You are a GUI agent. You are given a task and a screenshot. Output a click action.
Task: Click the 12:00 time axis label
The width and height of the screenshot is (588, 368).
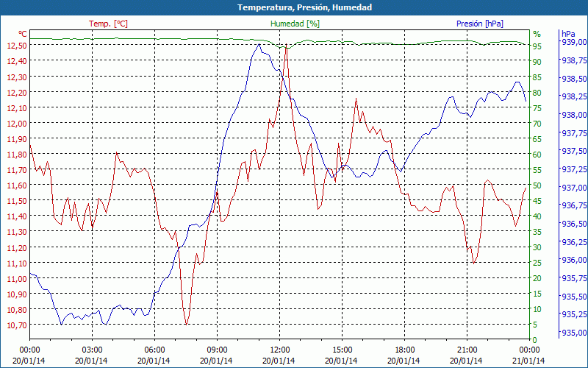[280, 350]
